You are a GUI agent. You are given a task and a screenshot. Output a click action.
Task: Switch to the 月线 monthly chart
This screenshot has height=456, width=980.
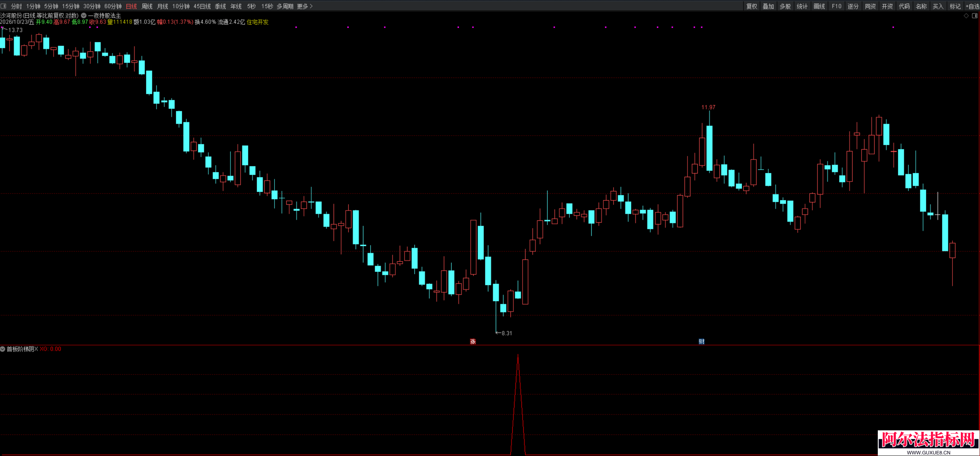coord(163,6)
